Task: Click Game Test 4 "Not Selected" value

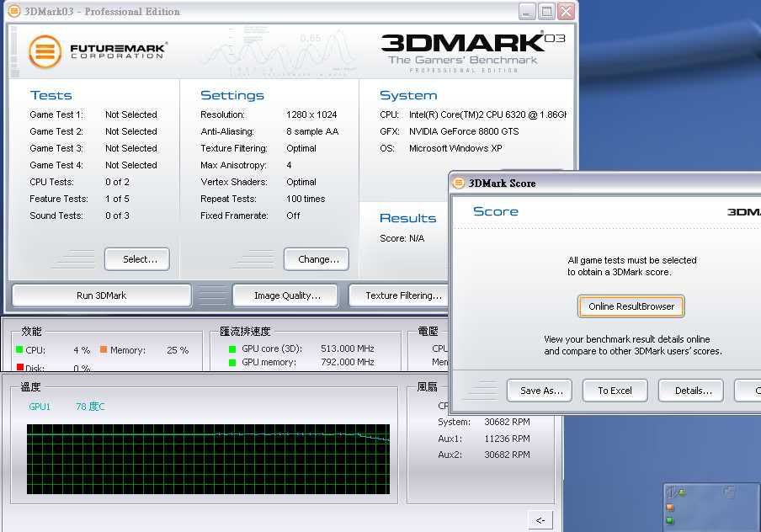Action: 131,165
